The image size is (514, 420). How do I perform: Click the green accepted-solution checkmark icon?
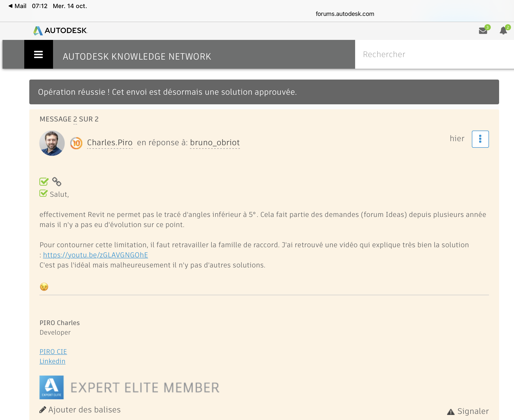pos(44,182)
